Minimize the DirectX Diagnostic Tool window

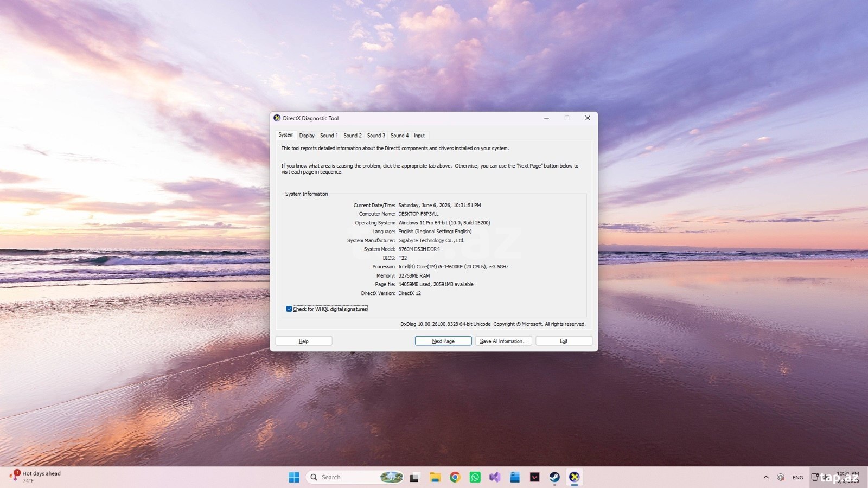click(546, 118)
